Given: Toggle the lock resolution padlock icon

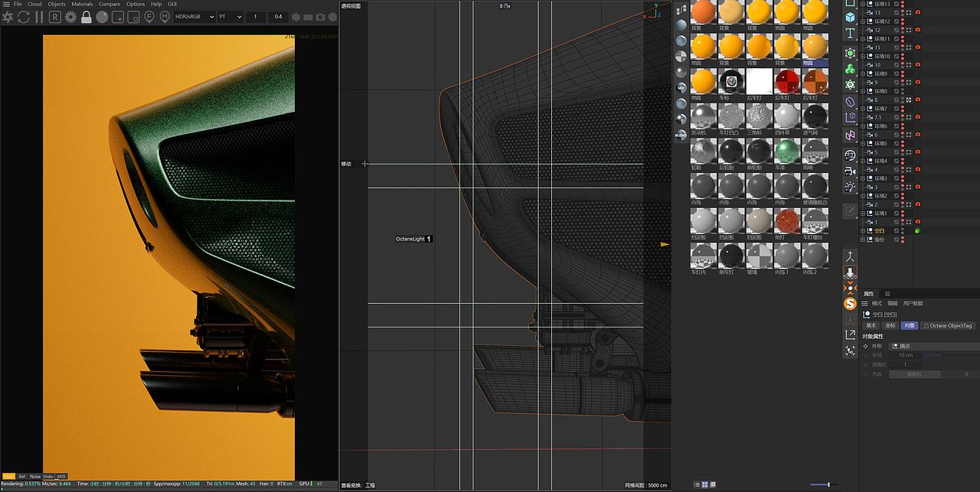Looking at the screenshot, I should click(x=87, y=16).
